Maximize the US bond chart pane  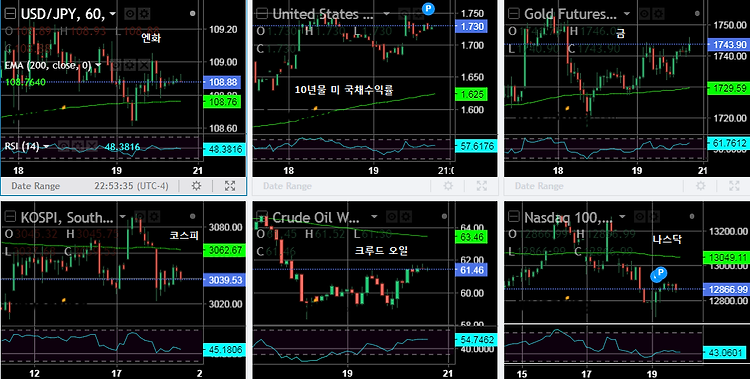[x=482, y=186]
